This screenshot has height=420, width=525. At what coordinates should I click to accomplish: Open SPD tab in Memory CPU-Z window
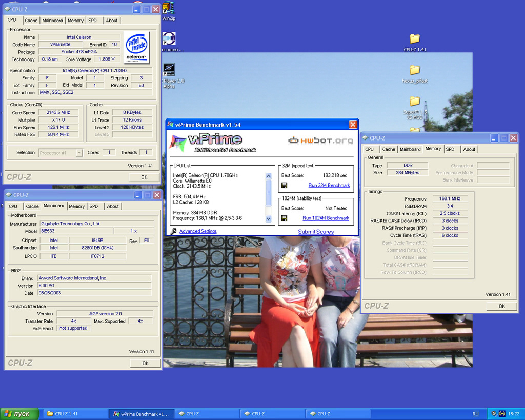coord(450,149)
